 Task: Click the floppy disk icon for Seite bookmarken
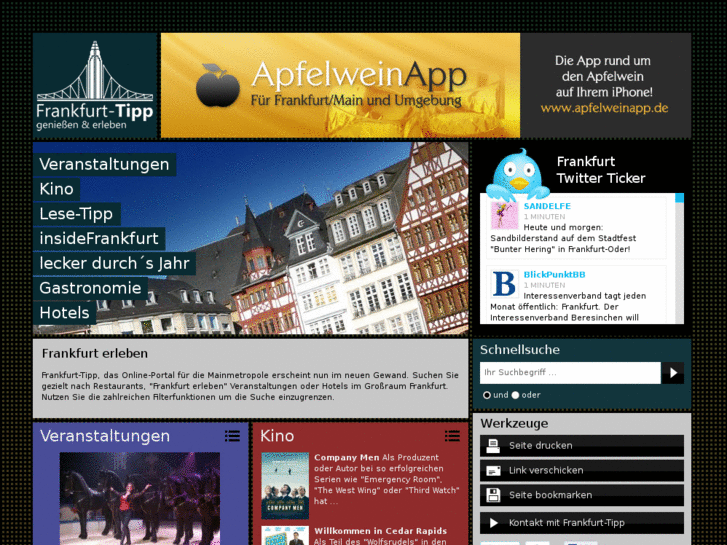click(x=493, y=495)
